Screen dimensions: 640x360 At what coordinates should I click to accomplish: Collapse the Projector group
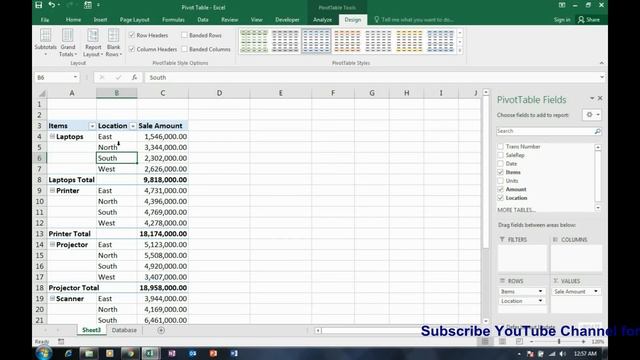point(52,244)
